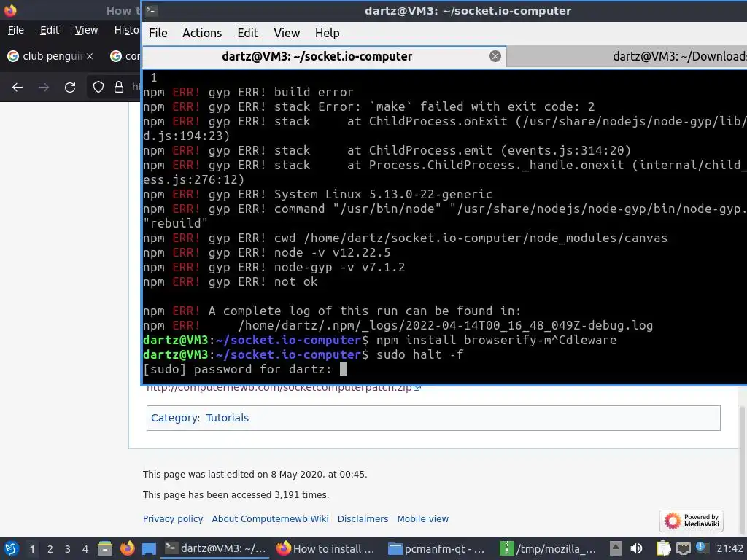747x560 pixels.
Task: Launch Firefox from taskbar quick launch
Action: (x=127, y=548)
